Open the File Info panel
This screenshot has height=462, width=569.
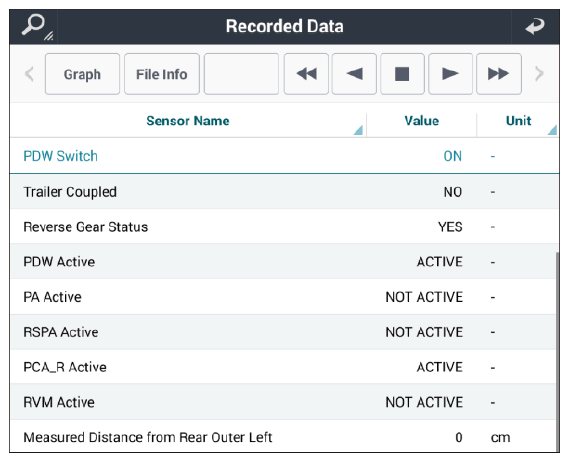click(x=162, y=74)
